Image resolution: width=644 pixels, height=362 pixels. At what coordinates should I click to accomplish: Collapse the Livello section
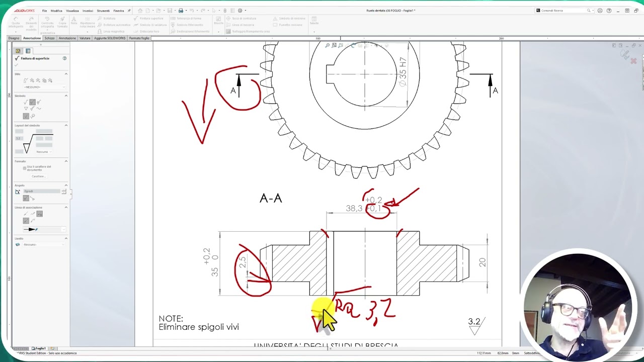[x=66, y=238]
